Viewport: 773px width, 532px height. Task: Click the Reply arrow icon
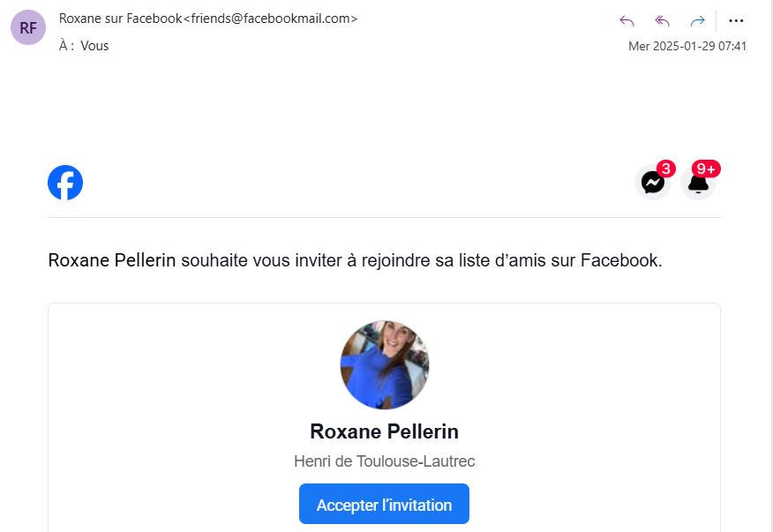pyautogui.click(x=627, y=21)
